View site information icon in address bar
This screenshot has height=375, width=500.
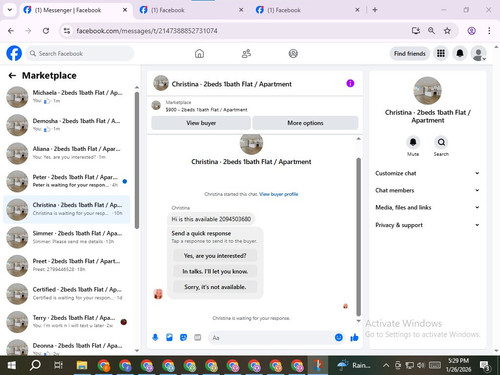(67, 31)
